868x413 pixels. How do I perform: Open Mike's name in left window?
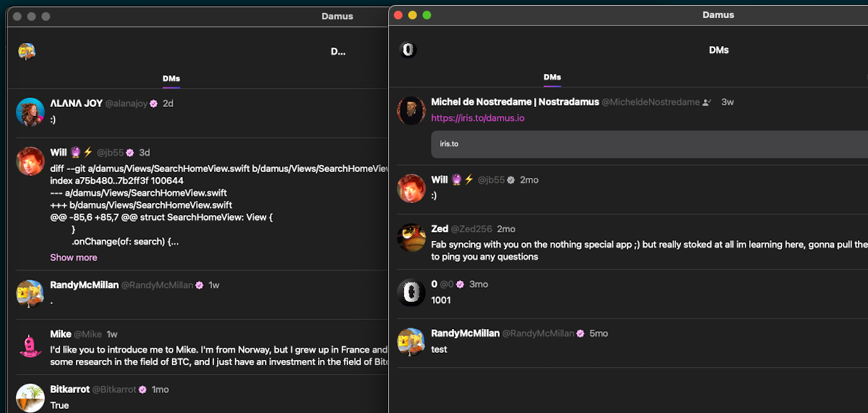[61, 334]
